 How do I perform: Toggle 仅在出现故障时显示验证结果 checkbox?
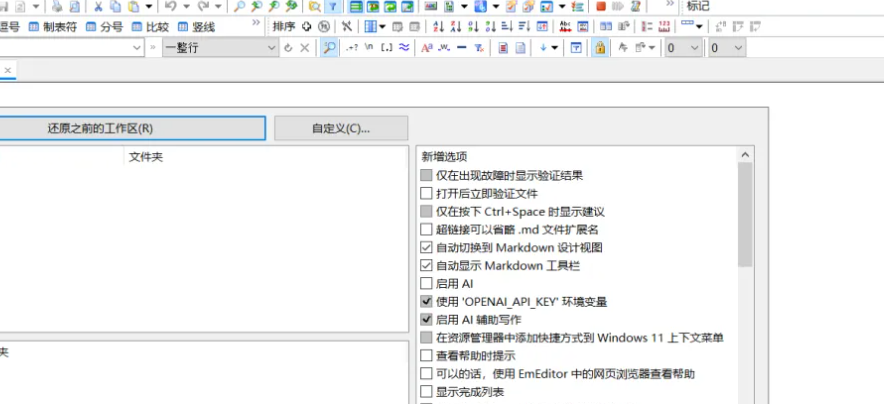click(426, 176)
